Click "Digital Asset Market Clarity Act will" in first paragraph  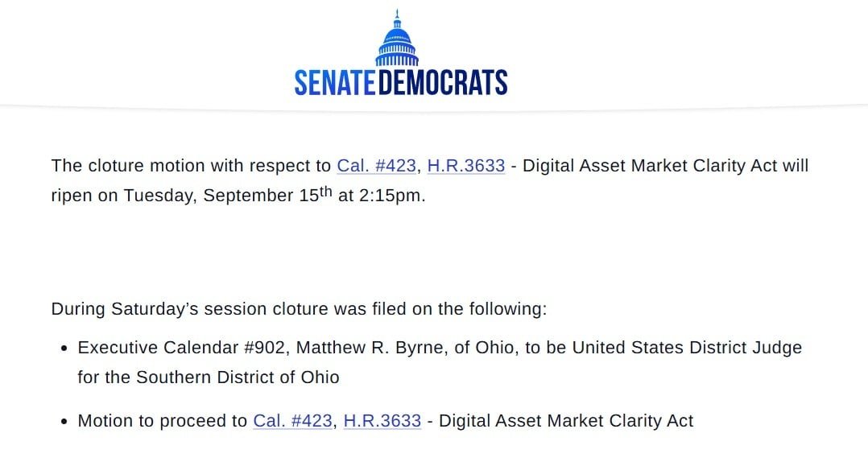click(666, 166)
